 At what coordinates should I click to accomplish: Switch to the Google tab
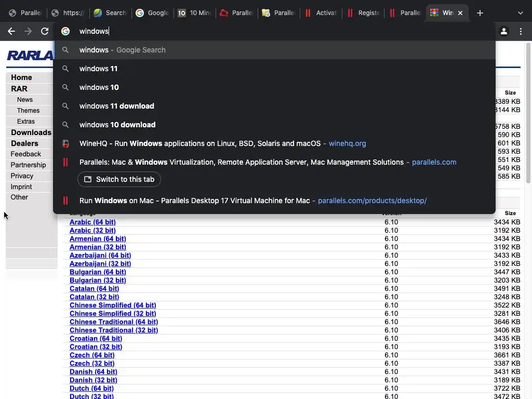pos(152,13)
